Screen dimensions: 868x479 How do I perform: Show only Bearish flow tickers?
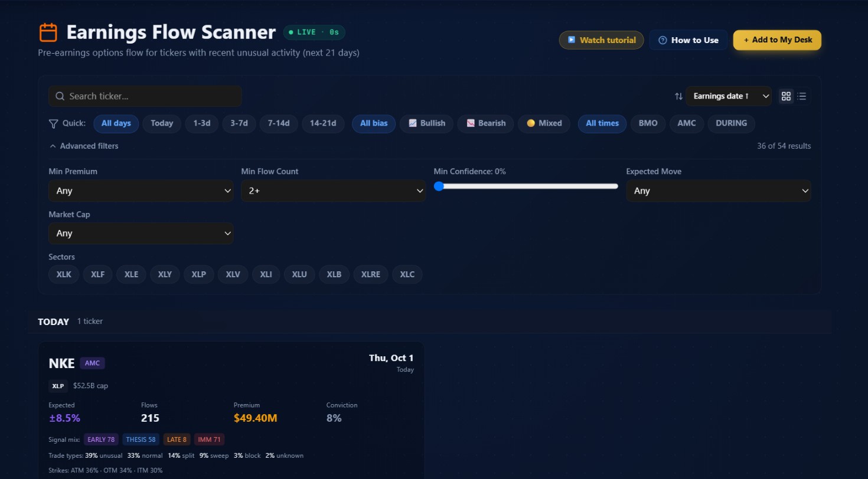[x=486, y=123]
